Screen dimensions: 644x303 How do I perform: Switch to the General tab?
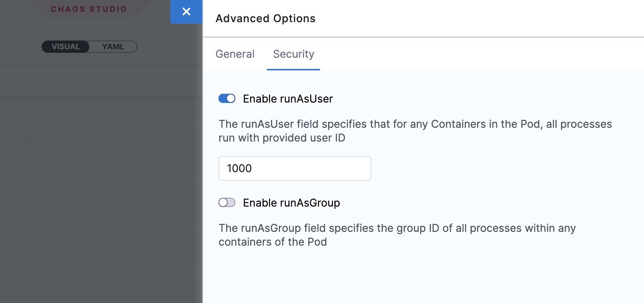click(x=235, y=54)
